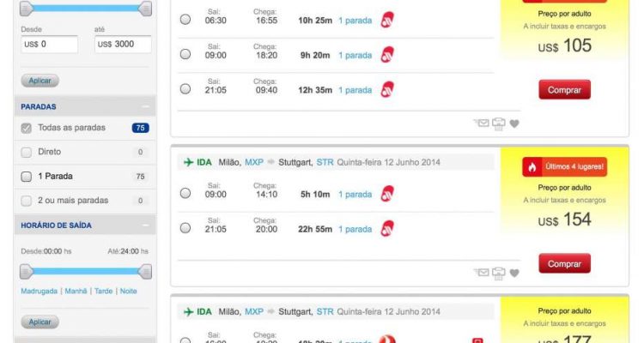This screenshot has height=343, width=644.
Task: Check the Direto stops filter
Action: pyautogui.click(x=26, y=152)
